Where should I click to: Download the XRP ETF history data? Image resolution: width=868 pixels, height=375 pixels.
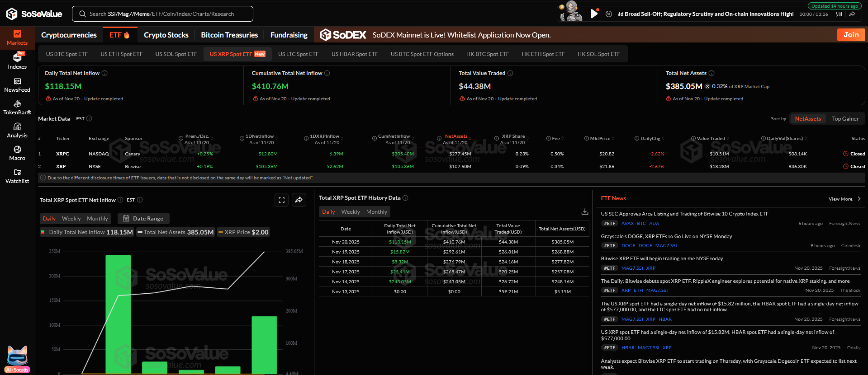tap(585, 211)
